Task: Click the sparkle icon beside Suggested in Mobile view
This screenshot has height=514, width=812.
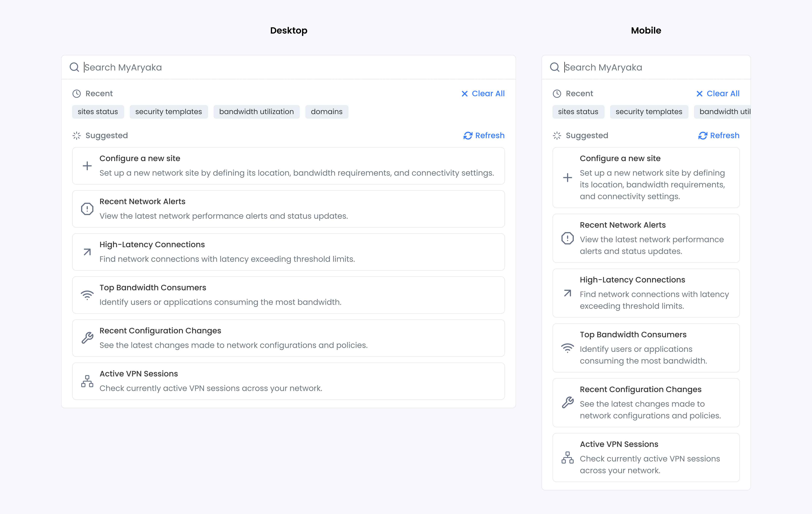Action: click(557, 136)
